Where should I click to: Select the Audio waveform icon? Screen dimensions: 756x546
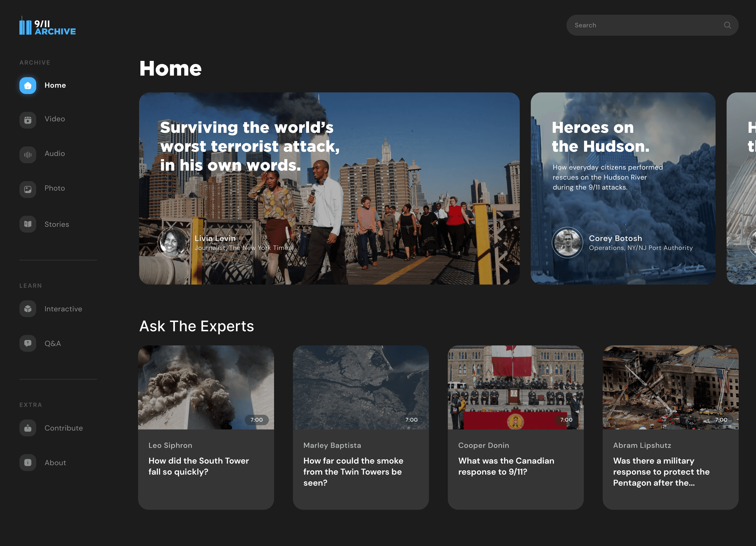point(28,154)
